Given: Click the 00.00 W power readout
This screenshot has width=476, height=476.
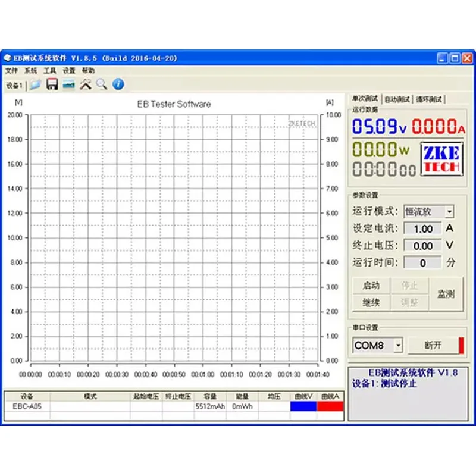Looking at the screenshot, I should tap(381, 149).
